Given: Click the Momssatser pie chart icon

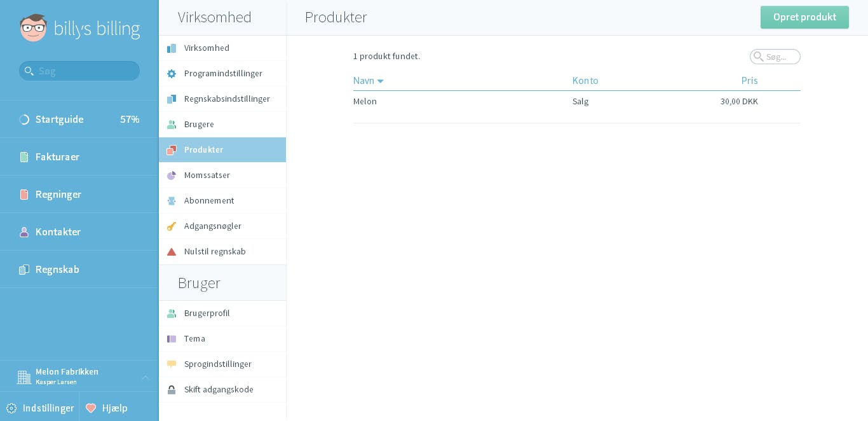Looking at the screenshot, I should click(172, 176).
